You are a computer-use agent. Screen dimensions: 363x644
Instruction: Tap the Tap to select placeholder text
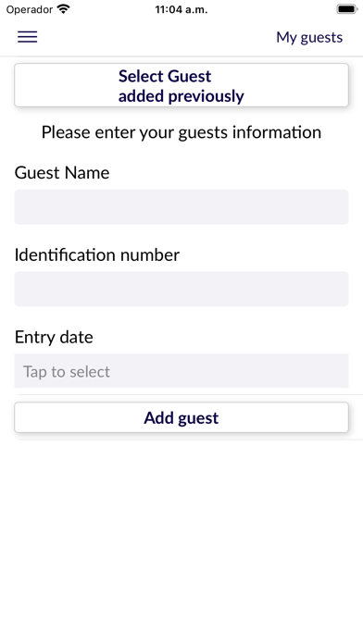click(67, 372)
